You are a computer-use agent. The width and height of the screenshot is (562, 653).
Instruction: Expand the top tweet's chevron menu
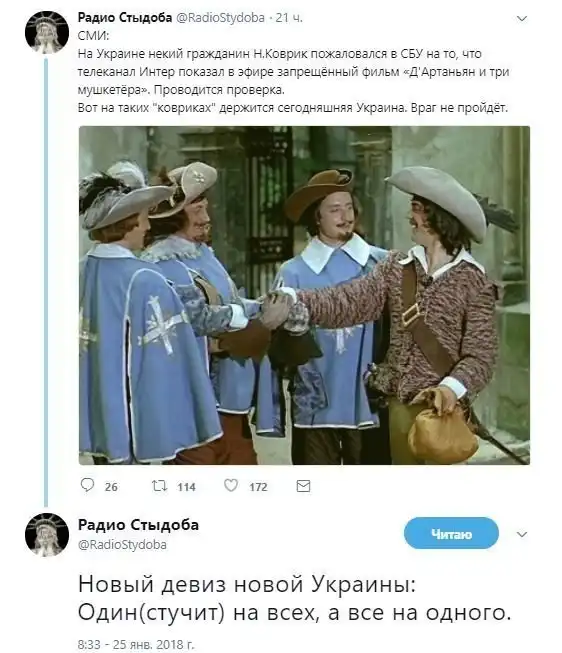tap(522, 19)
